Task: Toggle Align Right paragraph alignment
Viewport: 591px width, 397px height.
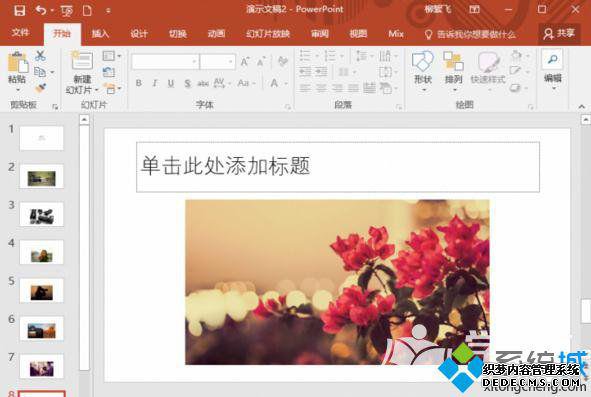Action: click(x=337, y=88)
